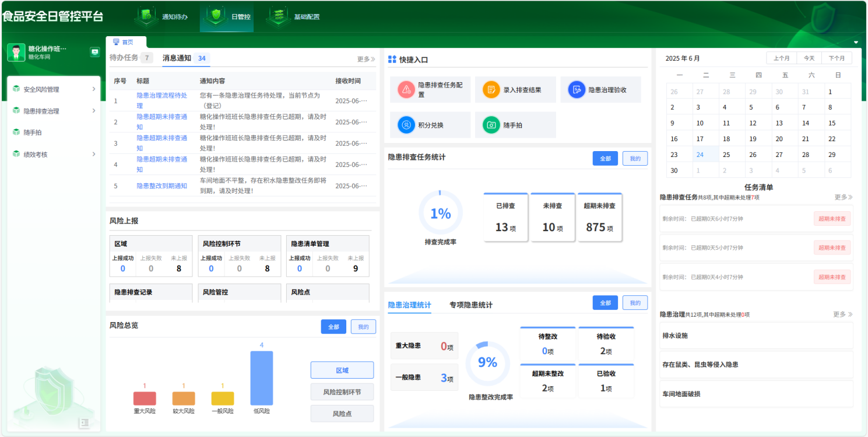The width and height of the screenshot is (868, 437).
Task: Click the message icon next to the user avatar
Action: [95, 52]
